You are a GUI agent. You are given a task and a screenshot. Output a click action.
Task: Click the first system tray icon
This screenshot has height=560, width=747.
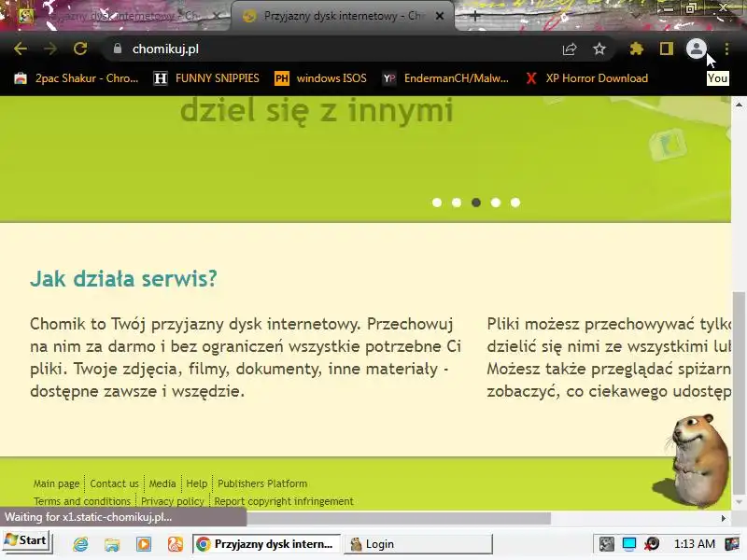click(x=606, y=544)
